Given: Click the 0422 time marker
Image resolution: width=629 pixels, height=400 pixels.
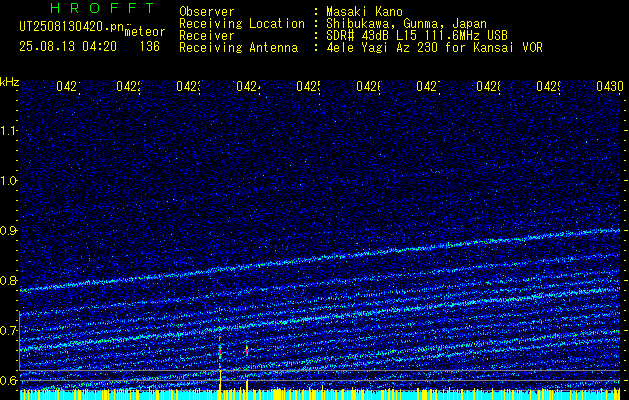Looking at the screenshot, I should 128,87.
